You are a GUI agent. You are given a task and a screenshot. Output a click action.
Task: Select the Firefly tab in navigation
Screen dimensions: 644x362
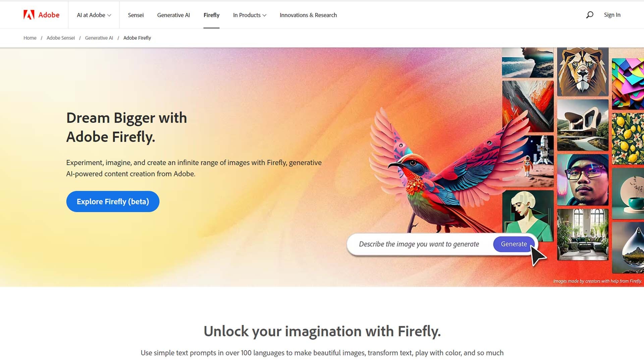click(x=211, y=15)
